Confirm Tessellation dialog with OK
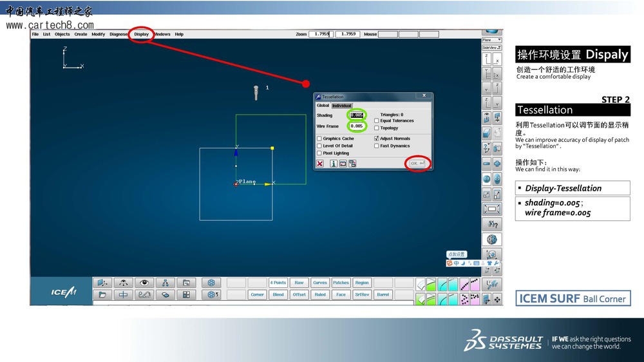Image resolution: width=644 pixels, height=362 pixels. point(417,164)
